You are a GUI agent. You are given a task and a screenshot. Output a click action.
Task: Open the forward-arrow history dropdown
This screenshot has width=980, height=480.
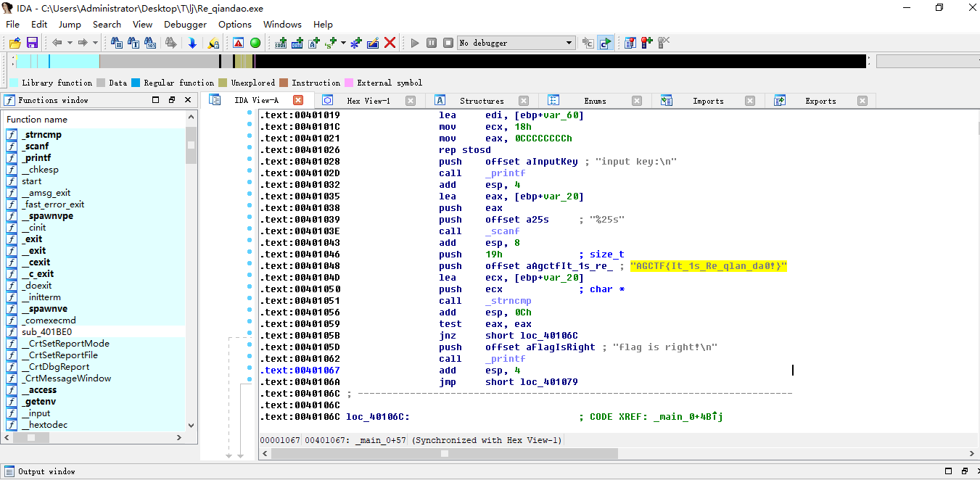click(95, 43)
